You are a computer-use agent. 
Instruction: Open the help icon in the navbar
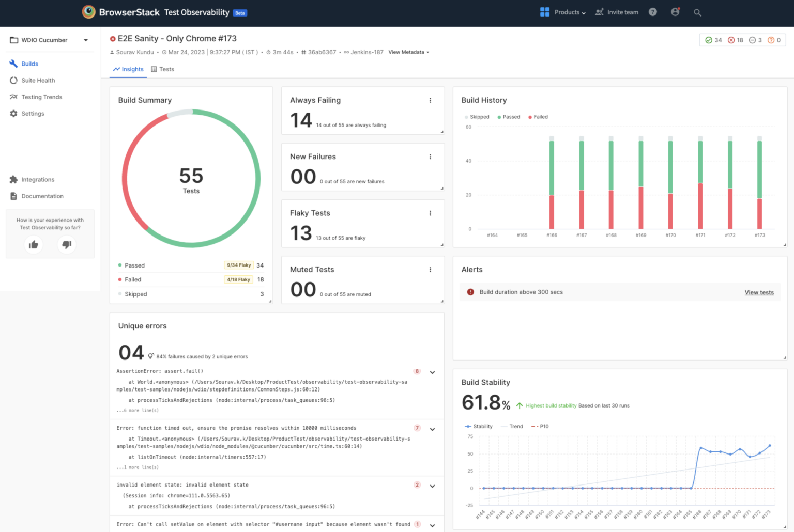pyautogui.click(x=652, y=12)
